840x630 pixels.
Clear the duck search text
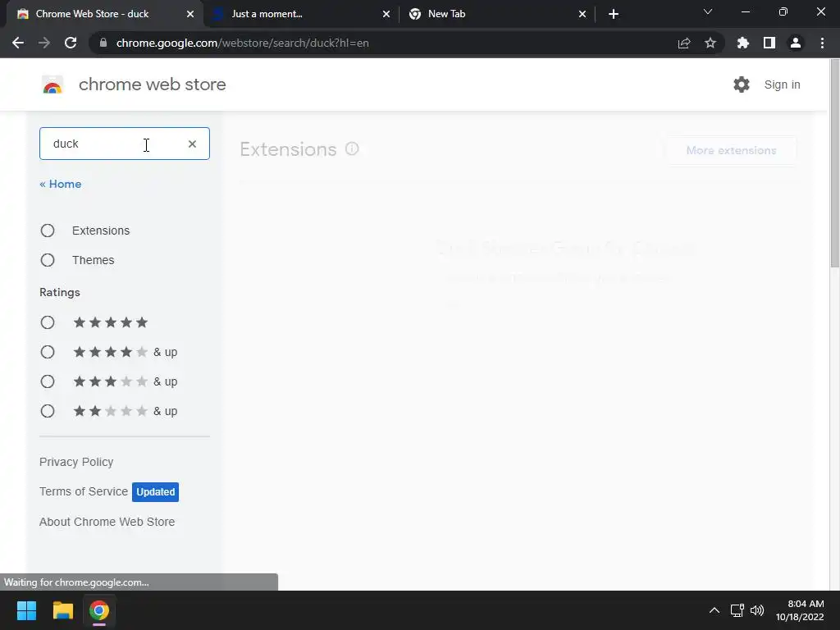pos(192,144)
